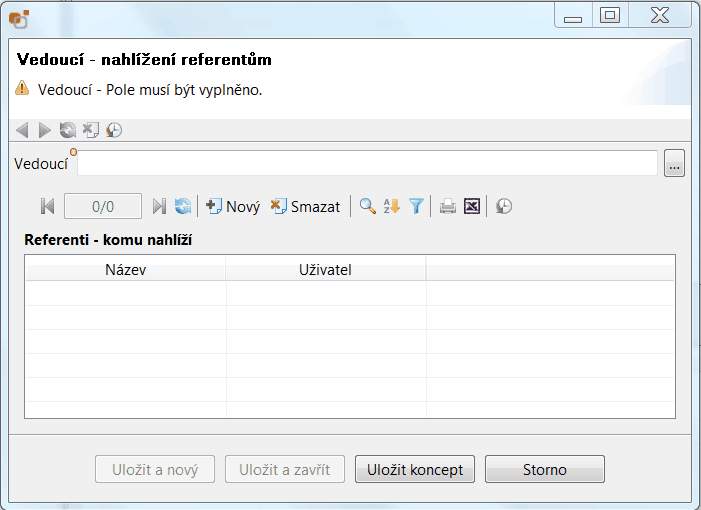Open search with the magnifier icon
701x510 pixels.
point(368,207)
